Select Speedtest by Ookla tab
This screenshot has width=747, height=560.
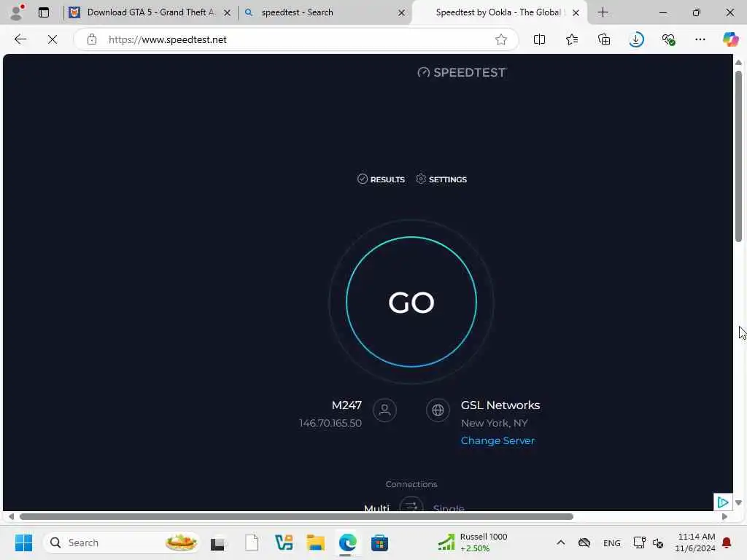coord(498,12)
